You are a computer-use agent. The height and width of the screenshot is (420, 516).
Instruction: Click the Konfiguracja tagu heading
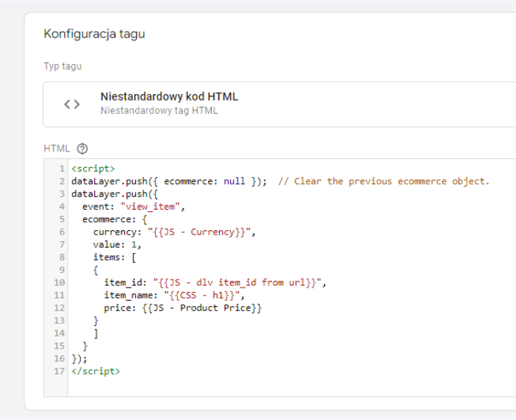pos(94,34)
